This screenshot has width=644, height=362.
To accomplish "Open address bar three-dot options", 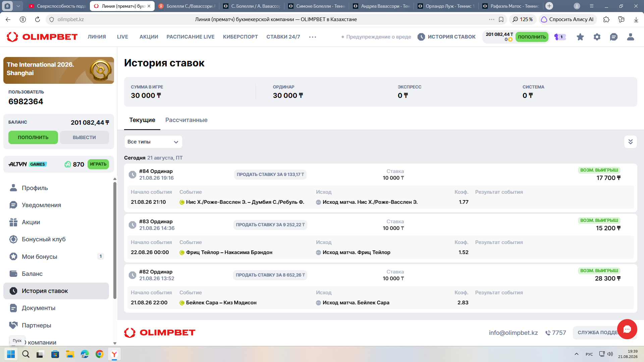I will coord(492,19).
